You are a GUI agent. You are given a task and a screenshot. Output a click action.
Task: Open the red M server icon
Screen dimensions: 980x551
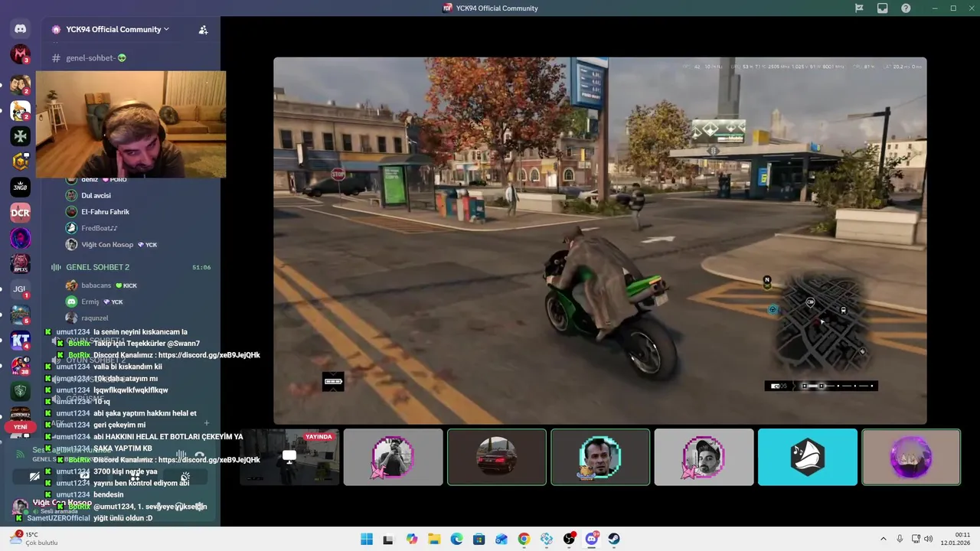click(21, 54)
